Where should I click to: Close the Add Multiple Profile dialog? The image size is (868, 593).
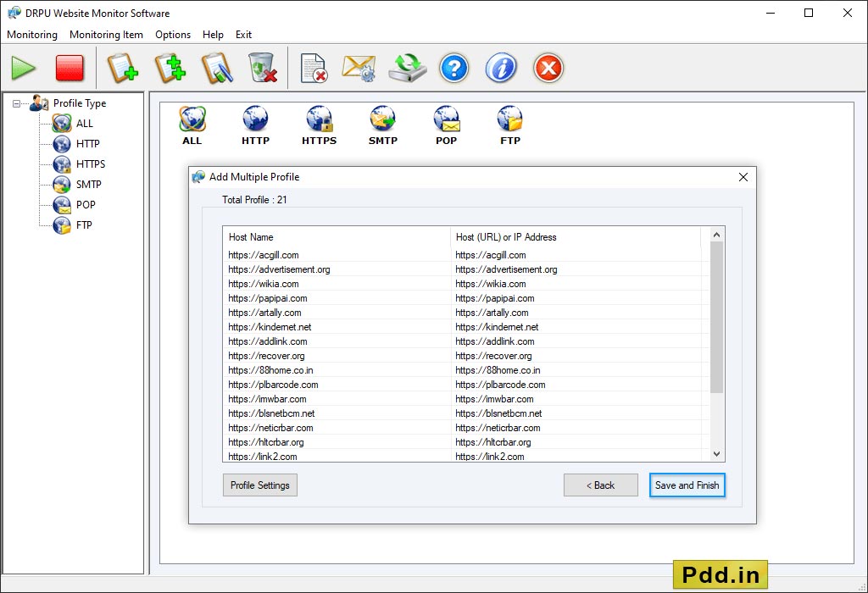[x=743, y=177]
